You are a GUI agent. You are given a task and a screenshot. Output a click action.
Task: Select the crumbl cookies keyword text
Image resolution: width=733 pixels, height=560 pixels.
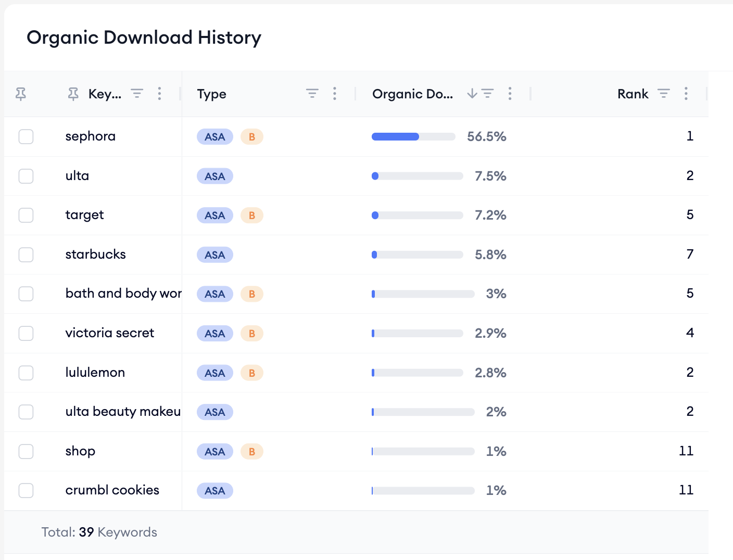pyautogui.click(x=112, y=490)
